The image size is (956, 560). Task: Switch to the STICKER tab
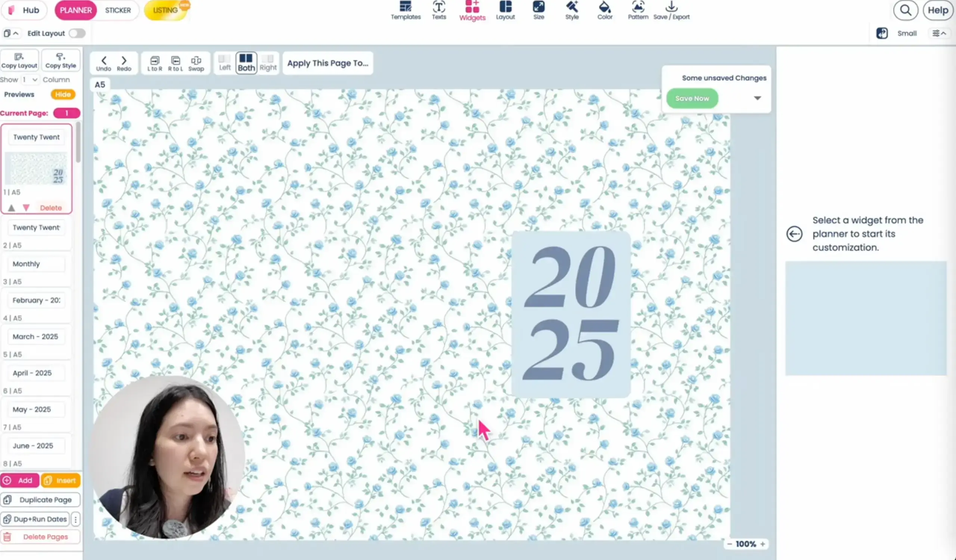118,10
